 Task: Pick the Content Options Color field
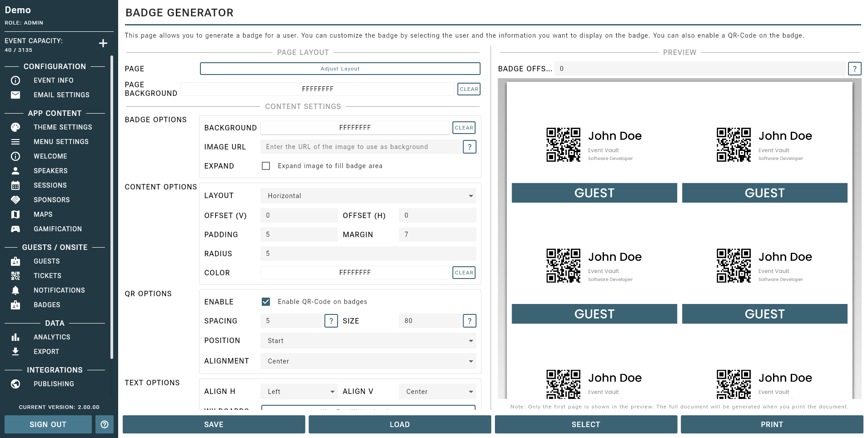pyautogui.click(x=355, y=273)
